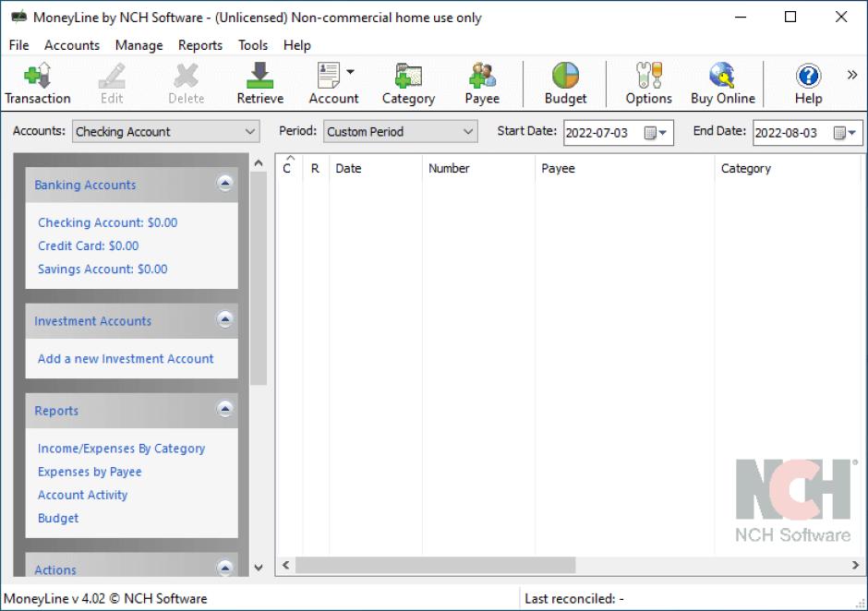Click the sidebar vertical scrollbar thumb
This screenshot has height=611, width=868.
[x=259, y=278]
